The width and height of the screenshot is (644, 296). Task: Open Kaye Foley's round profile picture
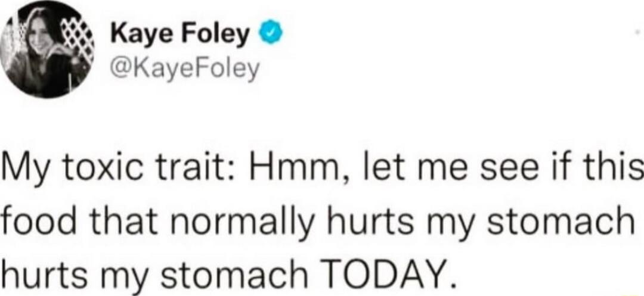coord(46,49)
